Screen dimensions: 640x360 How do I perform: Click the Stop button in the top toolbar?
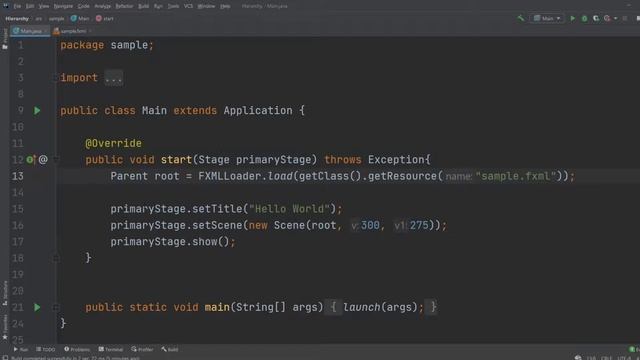[x=625, y=18]
